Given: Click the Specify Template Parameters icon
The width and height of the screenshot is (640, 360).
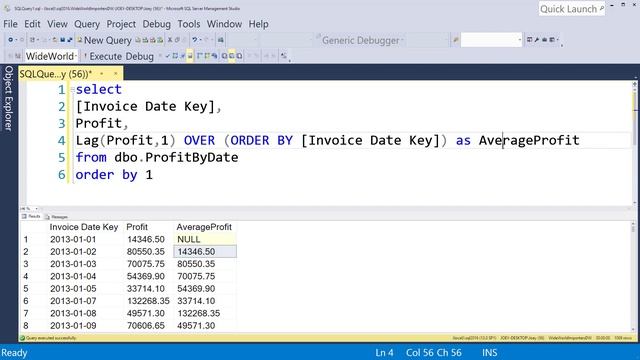Looking at the screenshot, I should click(283, 56).
